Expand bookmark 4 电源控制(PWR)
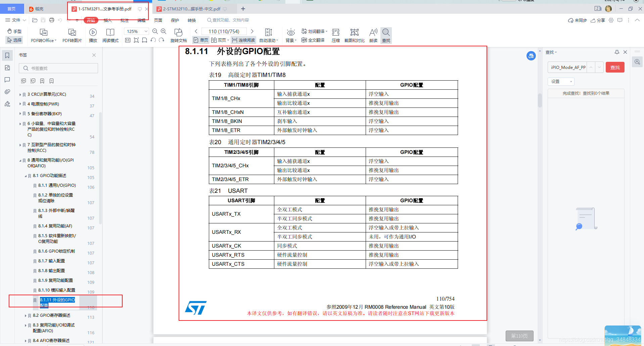The height and width of the screenshot is (346, 644). (20, 104)
